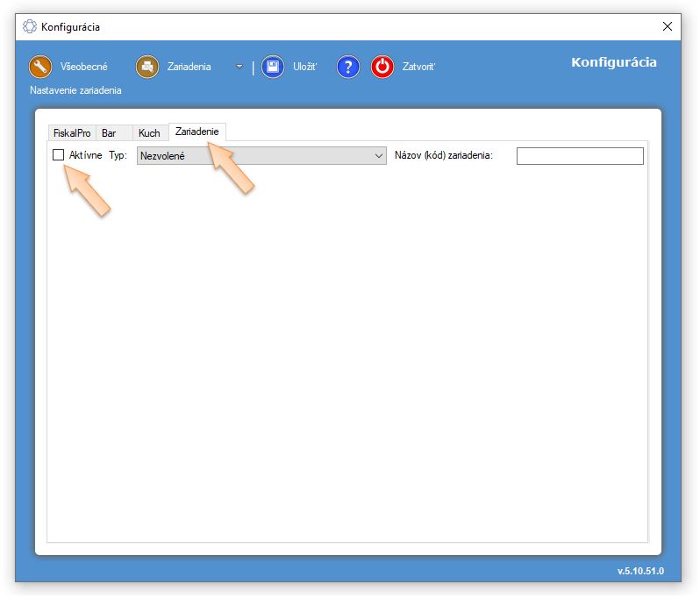The width and height of the screenshot is (700, 598).
Task: Open the Typ dropdown showing Nezvolené
Action: click(x=261, y=156)
